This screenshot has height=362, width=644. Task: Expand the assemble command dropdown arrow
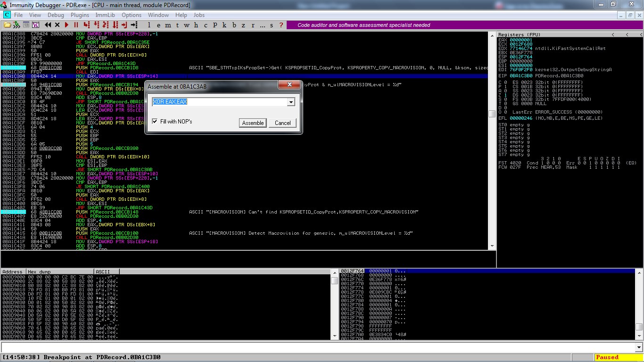291,102
